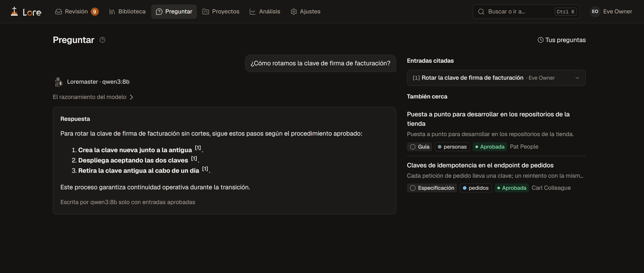Click citation [1] after Despliega aceptando las dos claves

pos(194,158)
